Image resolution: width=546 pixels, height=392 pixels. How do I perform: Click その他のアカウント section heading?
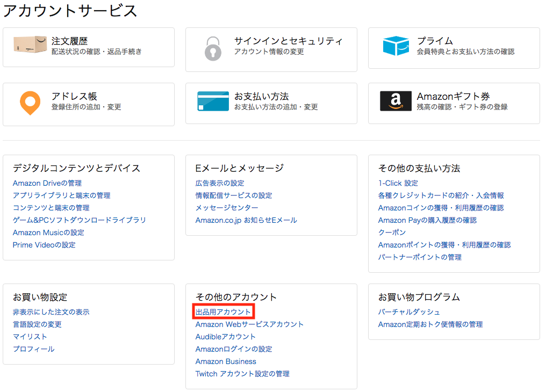click(236, 297)
